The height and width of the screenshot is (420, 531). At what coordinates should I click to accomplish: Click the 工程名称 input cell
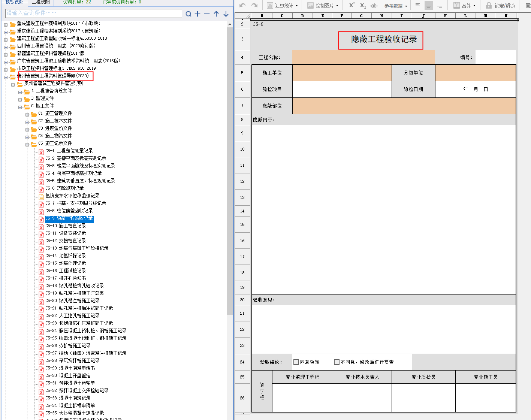(363, 57)
